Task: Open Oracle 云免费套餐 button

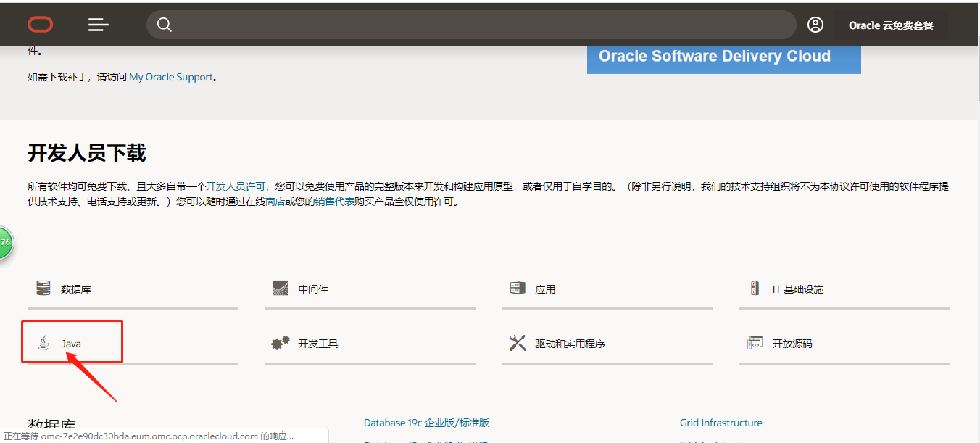Action: coord(891,25)
